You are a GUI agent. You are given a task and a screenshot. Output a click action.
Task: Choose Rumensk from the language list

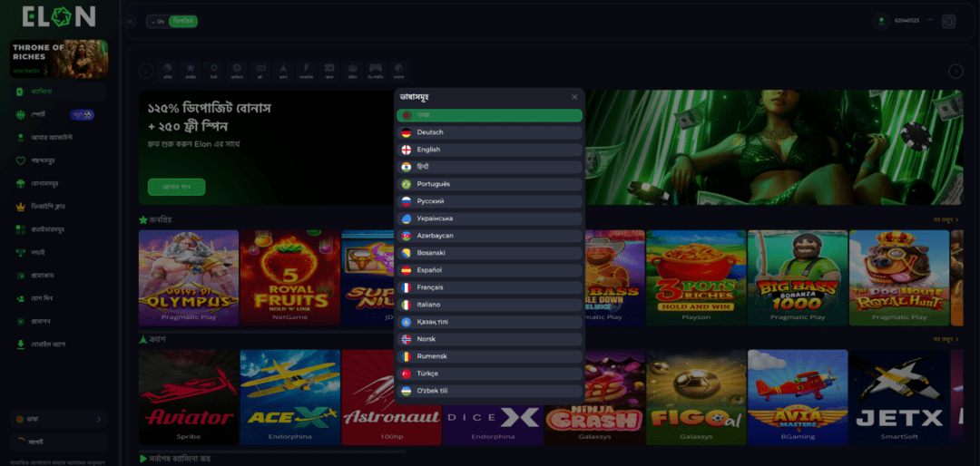[x=489, y=356]
